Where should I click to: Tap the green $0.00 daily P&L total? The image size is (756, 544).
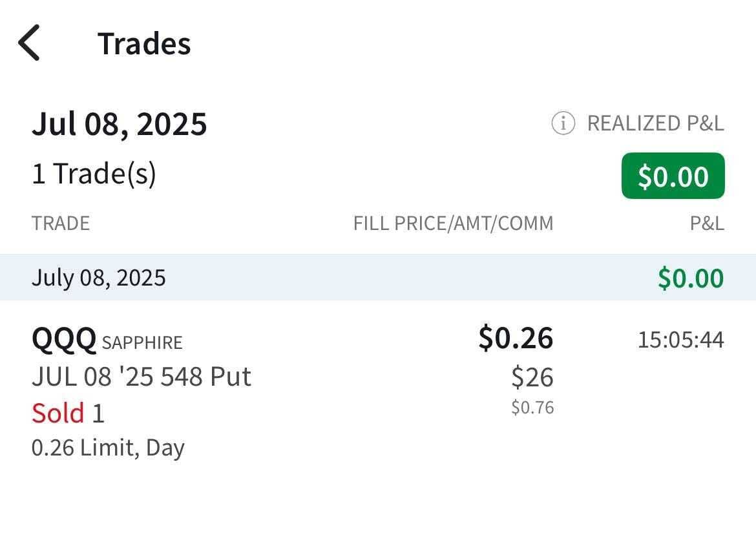tap(691, 278)
